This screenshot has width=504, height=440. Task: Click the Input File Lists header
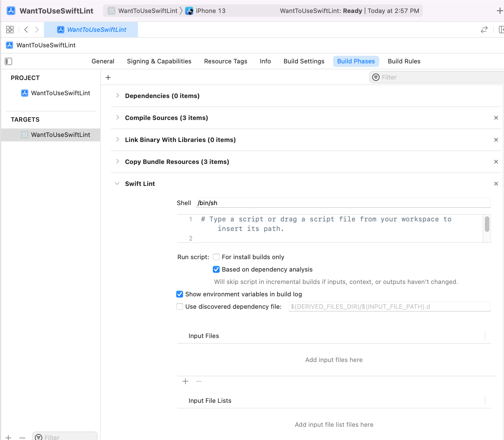pyautogui.click(x=210, y=401)
